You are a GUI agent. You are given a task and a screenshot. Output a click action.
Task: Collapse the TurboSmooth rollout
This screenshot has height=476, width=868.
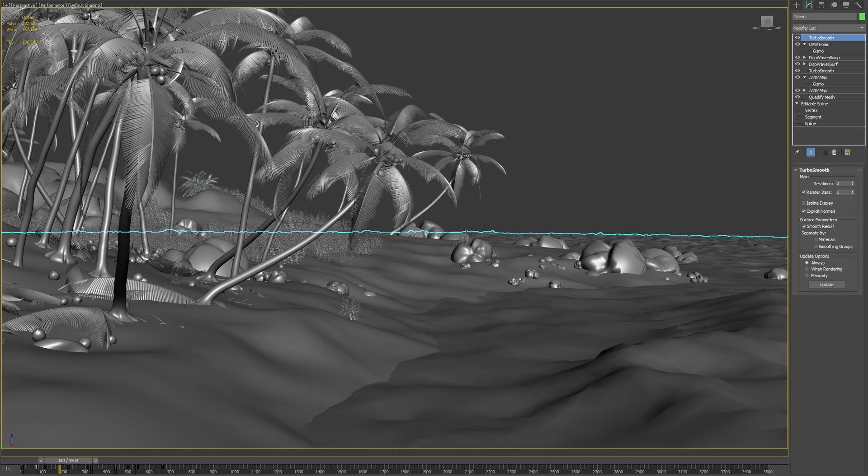click(x=796, y=170)
